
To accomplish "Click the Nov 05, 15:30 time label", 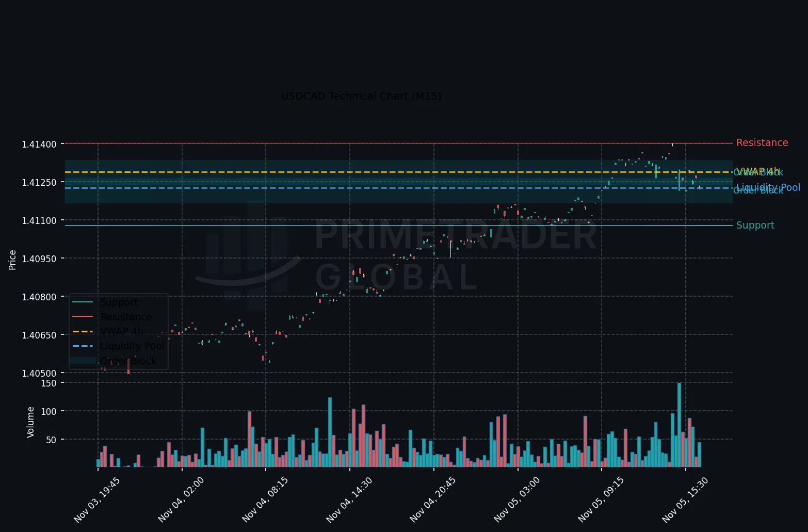I will (x=685, y=500).
